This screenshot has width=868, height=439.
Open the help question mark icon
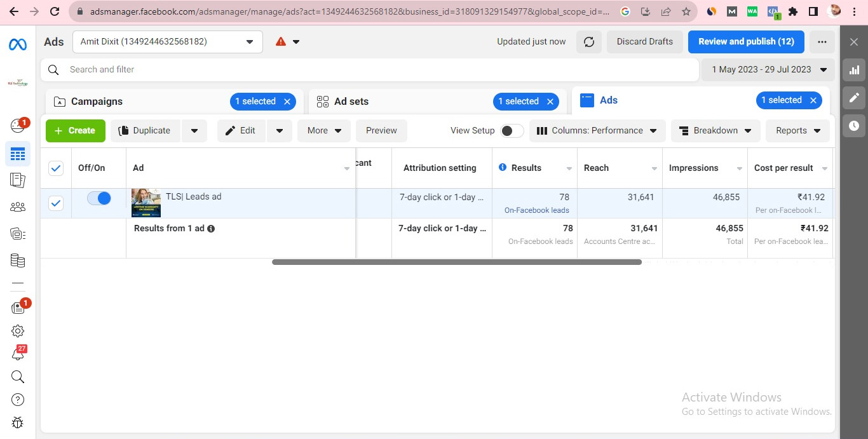pos(18,400)
